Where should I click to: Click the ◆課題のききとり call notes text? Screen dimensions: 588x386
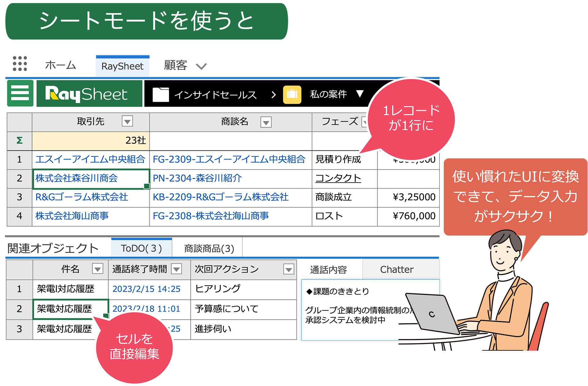(337, 291)
